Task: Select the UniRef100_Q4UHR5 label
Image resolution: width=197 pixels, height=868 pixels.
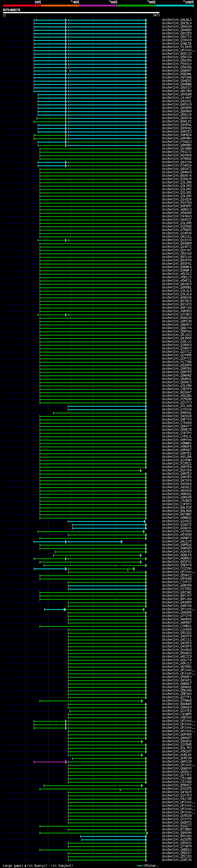Action: 177,603
